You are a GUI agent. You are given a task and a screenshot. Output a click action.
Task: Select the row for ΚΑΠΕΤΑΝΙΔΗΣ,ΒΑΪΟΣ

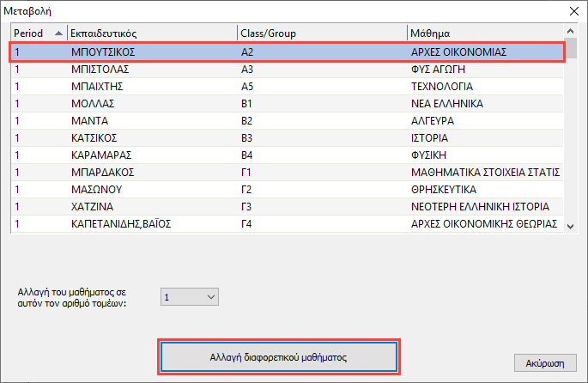pyautogui.click(x=287, y=224)
